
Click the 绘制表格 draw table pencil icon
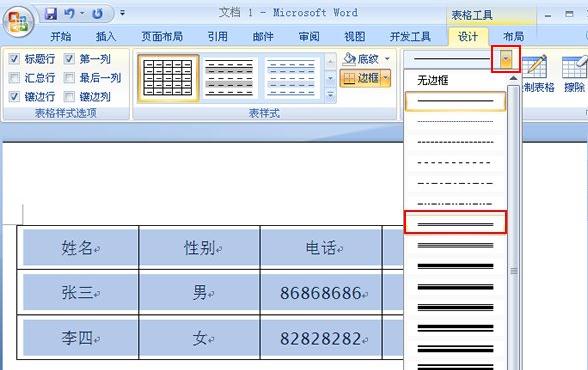[535, 67]
